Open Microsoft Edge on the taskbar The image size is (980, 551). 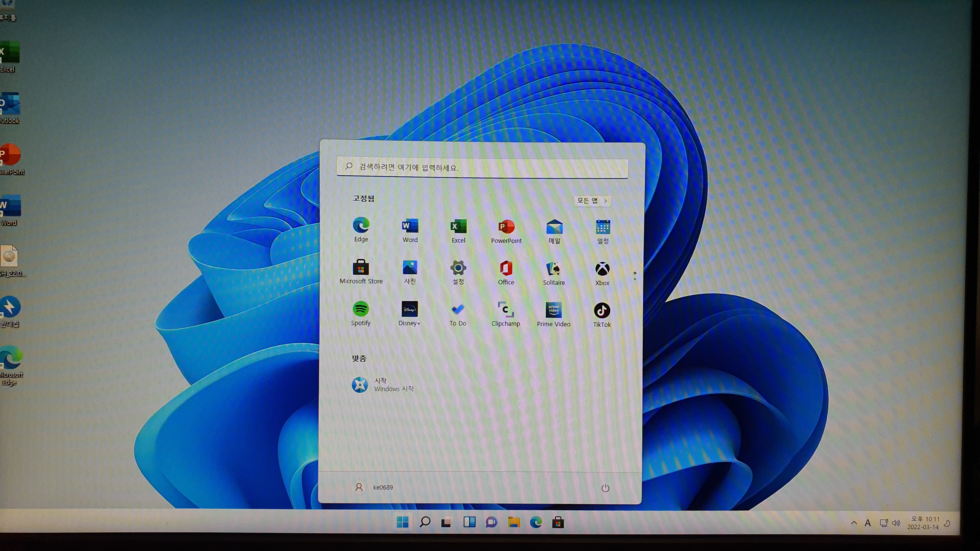point(536,523)
